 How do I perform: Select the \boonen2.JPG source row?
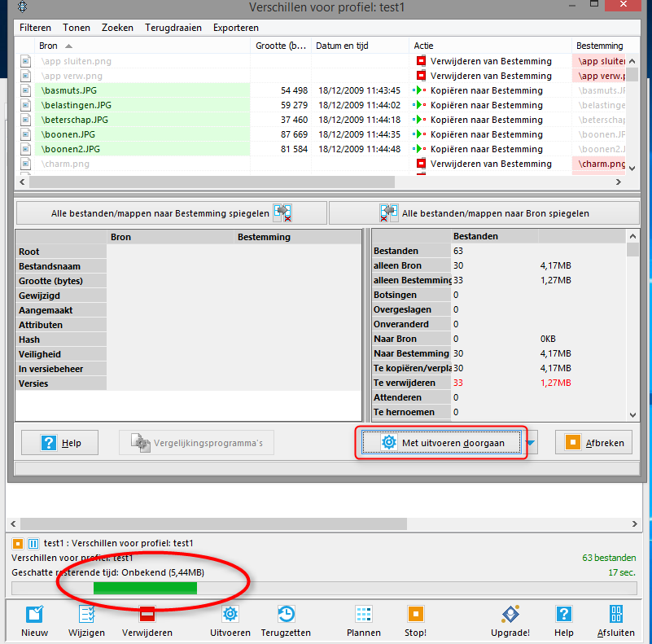pos(142,149)
